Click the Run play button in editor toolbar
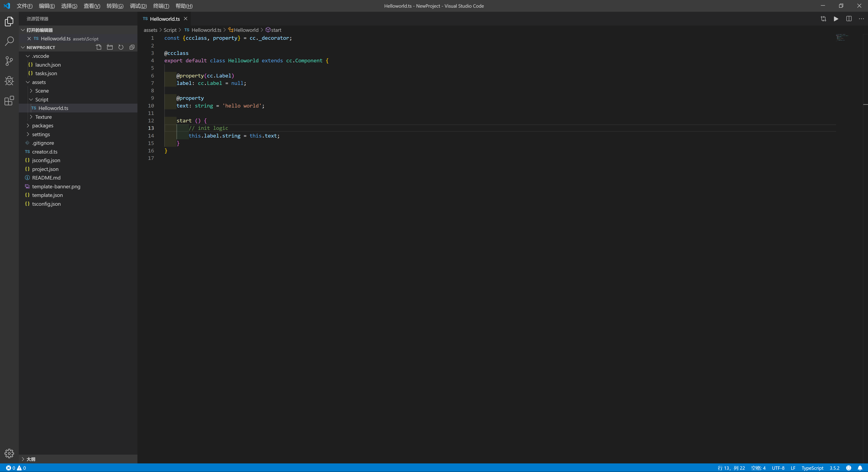Image resolution: width=868 pixels, height=472 pixels. click(x=836, y=19)
